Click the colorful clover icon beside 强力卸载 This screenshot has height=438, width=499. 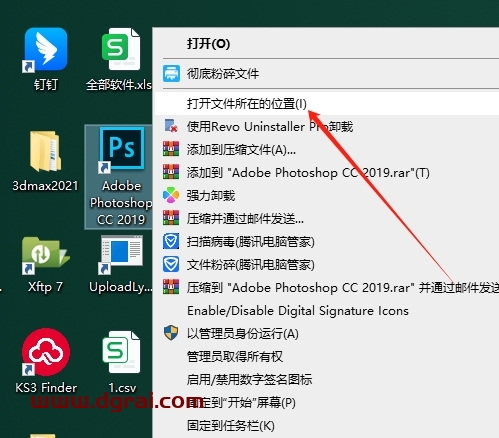171,195
